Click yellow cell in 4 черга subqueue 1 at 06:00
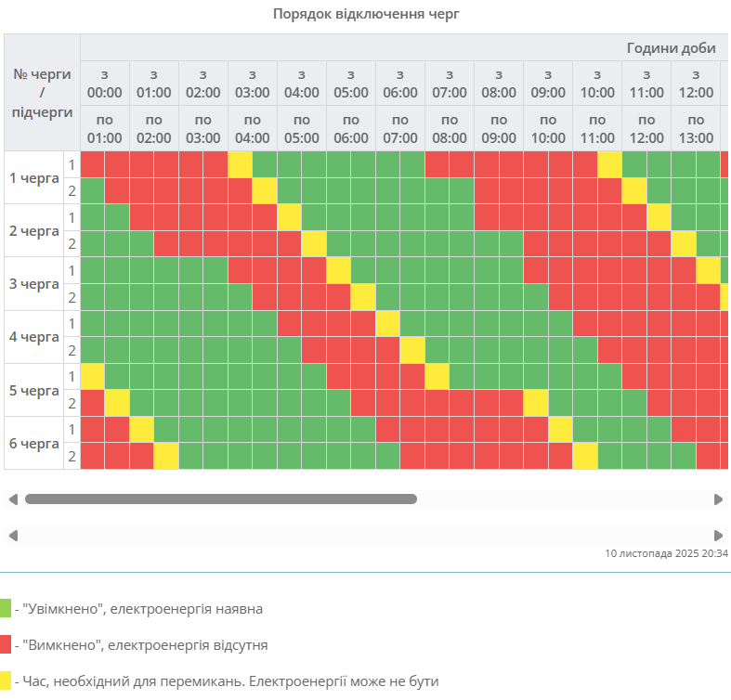This screenshot has width=731, height=700. pos(387,323)
